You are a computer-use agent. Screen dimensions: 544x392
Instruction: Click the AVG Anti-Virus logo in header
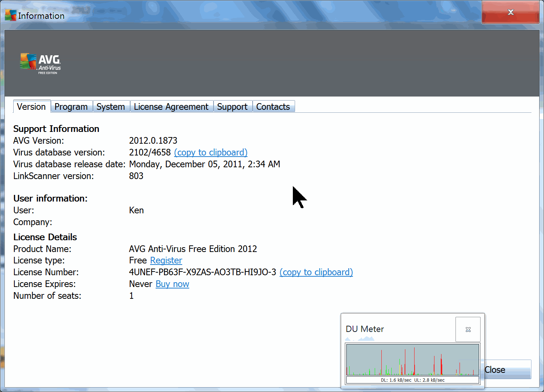(x=40, y=64)
